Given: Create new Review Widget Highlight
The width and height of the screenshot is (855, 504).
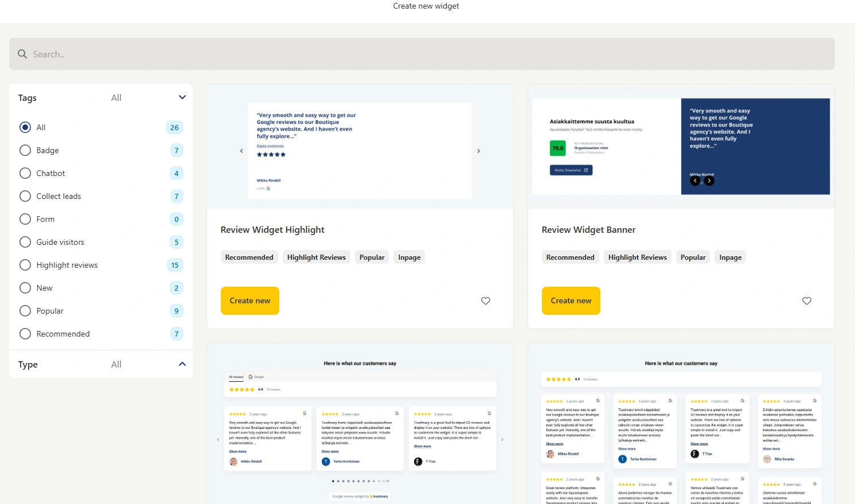Looking at the screenshot, I should (x=249, y=300).
